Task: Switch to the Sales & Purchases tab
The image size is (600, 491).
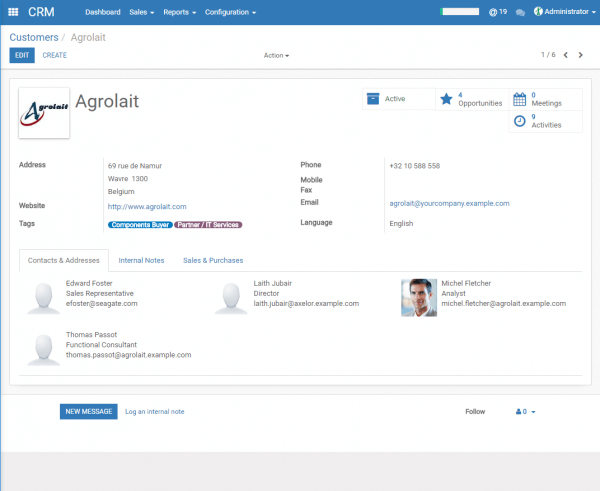Action: 213,260
